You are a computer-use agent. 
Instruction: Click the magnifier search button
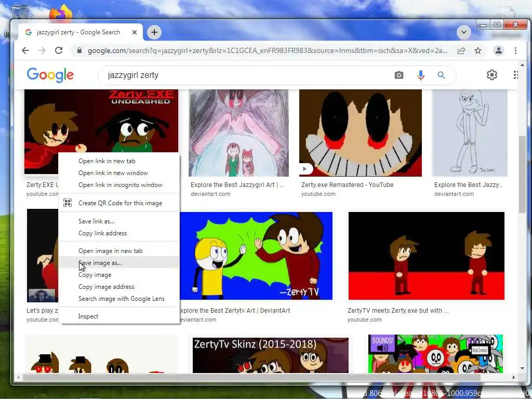coord(441,75)
